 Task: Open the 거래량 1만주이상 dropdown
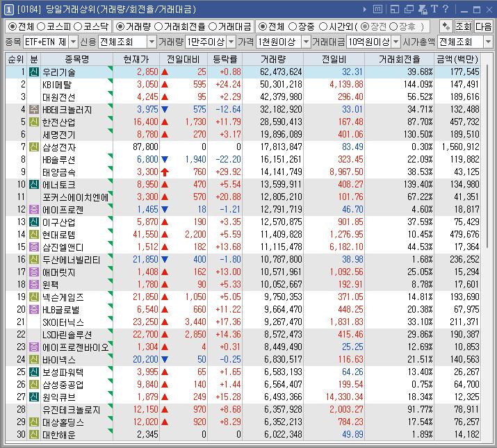[231, 42]
